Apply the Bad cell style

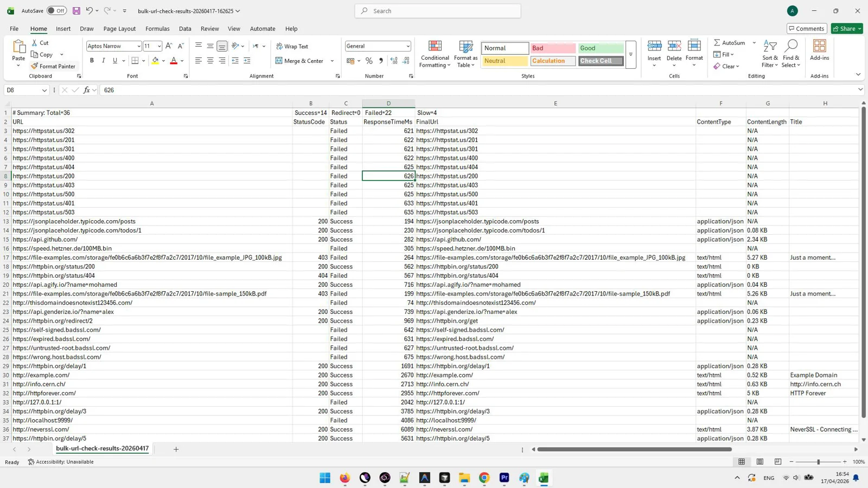pyautogui.click(x=553, y=48)
